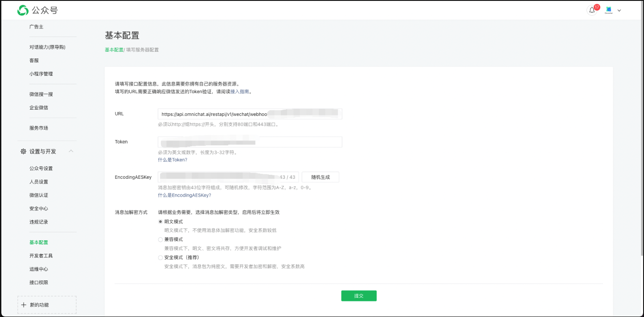Select the 明文模式 radio button

click(160, 222)
